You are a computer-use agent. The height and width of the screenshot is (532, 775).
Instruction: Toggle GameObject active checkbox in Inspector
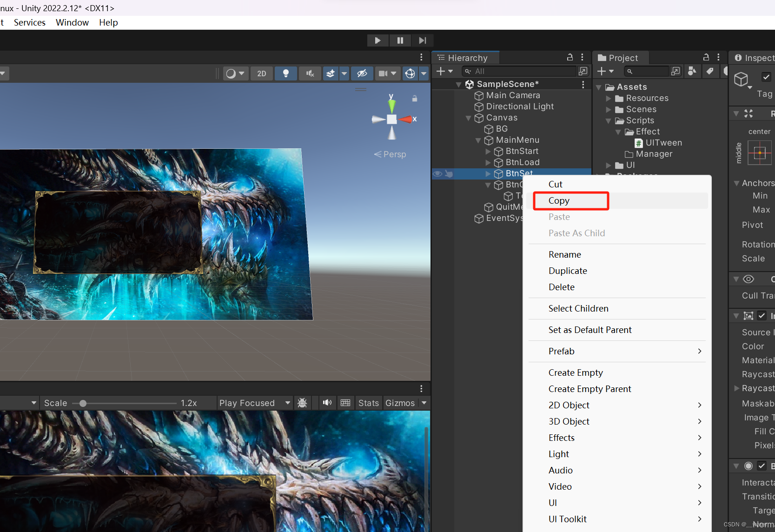[766, 77]
